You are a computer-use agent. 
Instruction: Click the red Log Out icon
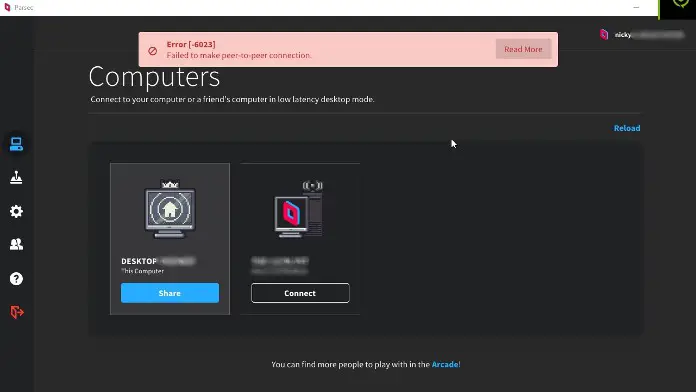(x=17, y=312)
